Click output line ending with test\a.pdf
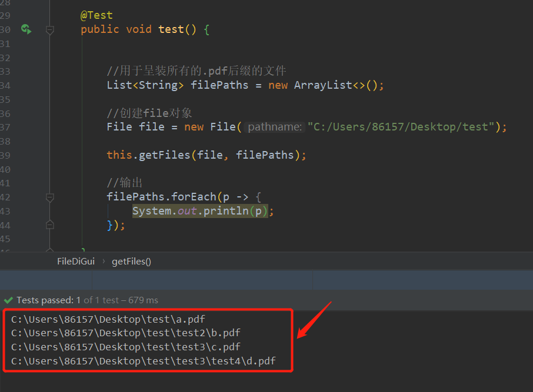 point(108,319)
